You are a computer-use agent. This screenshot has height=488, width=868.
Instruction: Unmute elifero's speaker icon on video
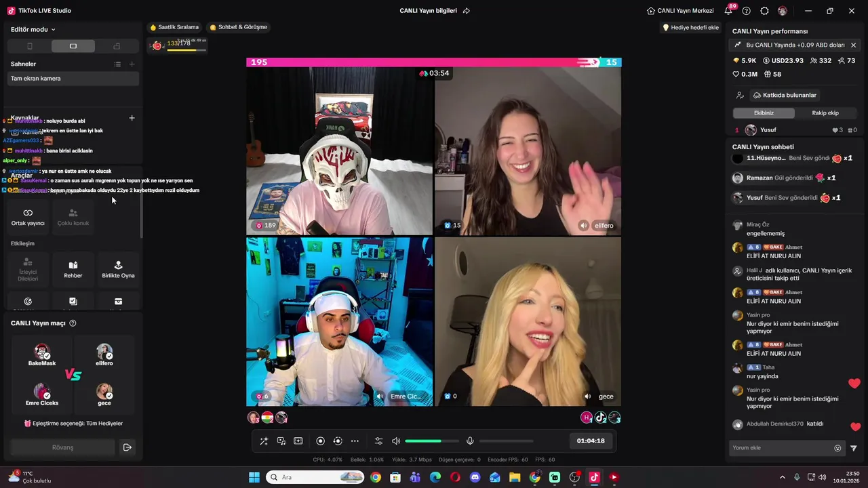(x=583, y=225)
